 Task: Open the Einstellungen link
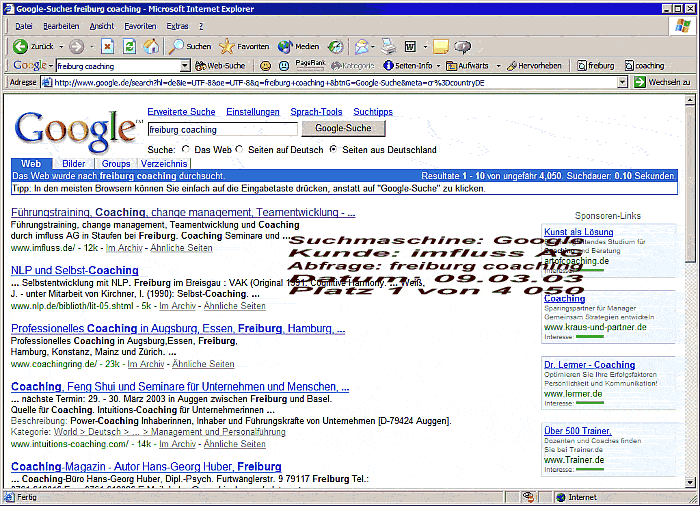[253, 112]
